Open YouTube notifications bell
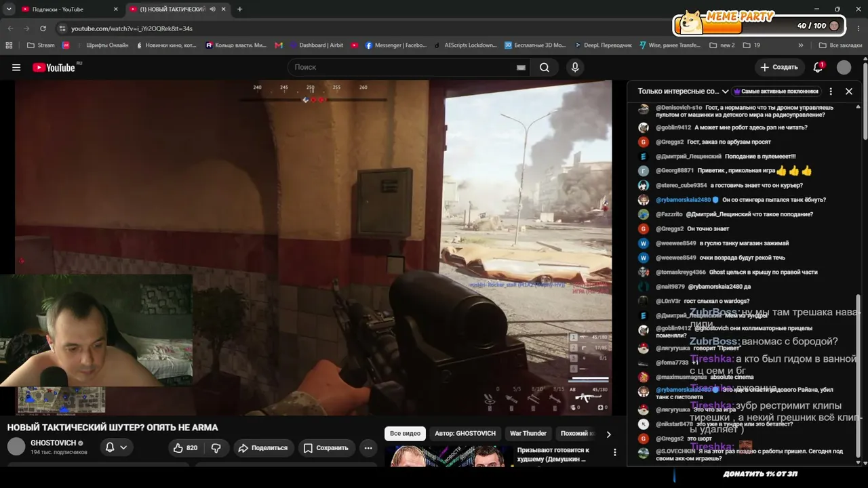This screenshot has height=488, width=868. 818,67
